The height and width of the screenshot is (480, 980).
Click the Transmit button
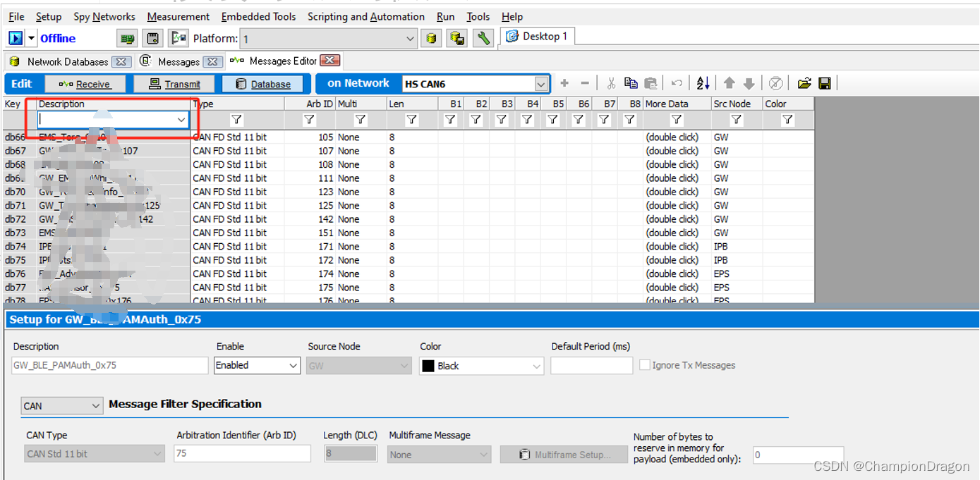174,84
